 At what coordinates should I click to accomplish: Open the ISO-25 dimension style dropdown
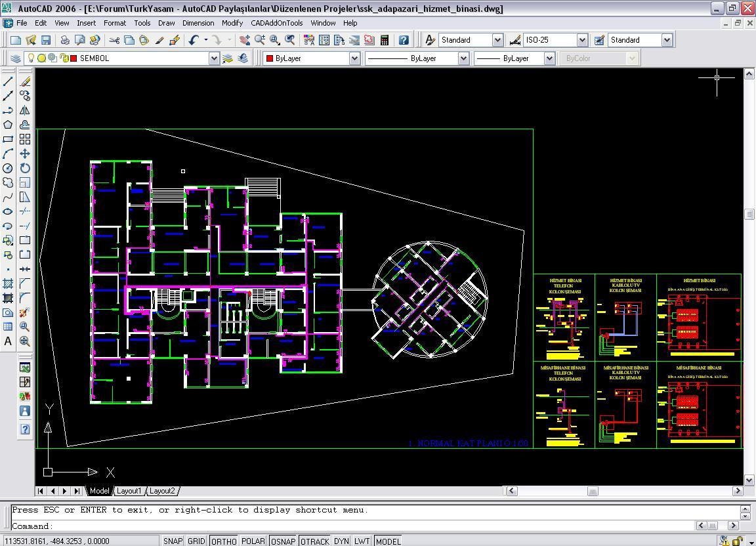click(581, 40)
